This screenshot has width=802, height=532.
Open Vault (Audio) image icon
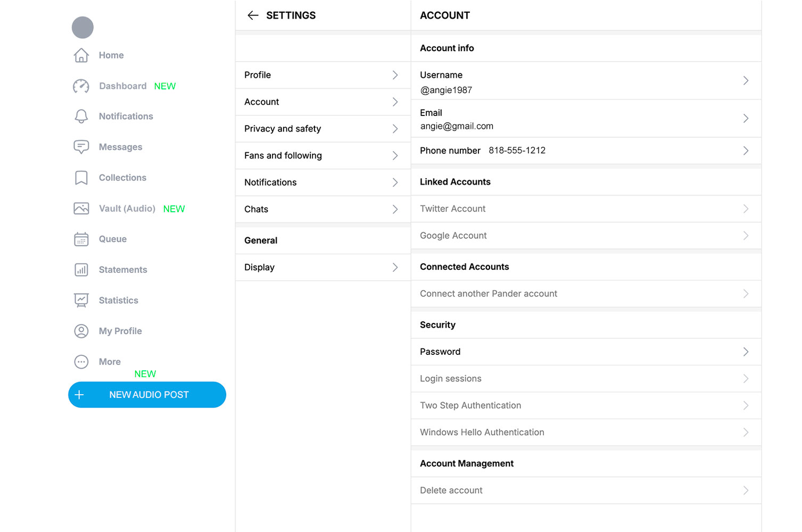pyautogui.click(x=81, y=209)
